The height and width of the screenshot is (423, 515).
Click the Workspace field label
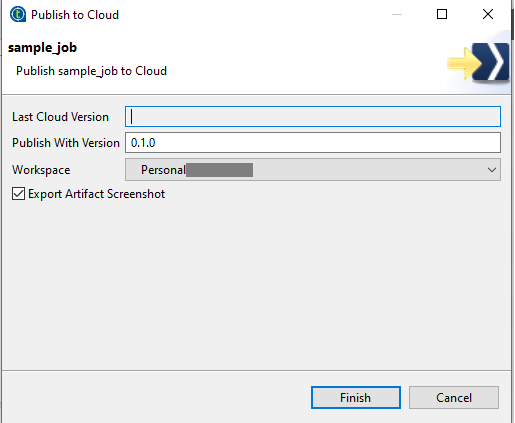[x=41, y=170]
